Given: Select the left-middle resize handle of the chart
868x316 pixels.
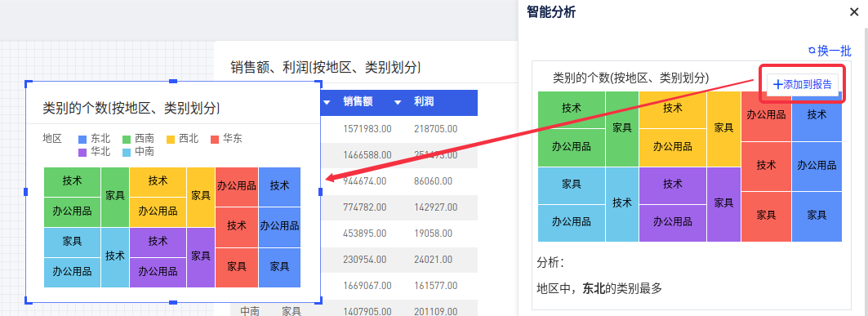Looking at the screenshot, I should (26, 192).
